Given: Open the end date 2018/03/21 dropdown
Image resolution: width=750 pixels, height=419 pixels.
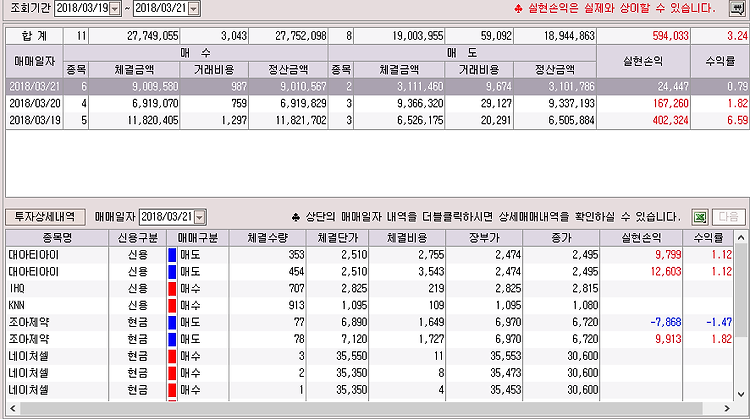Looking at the screenshot, I should pos(193,9).
